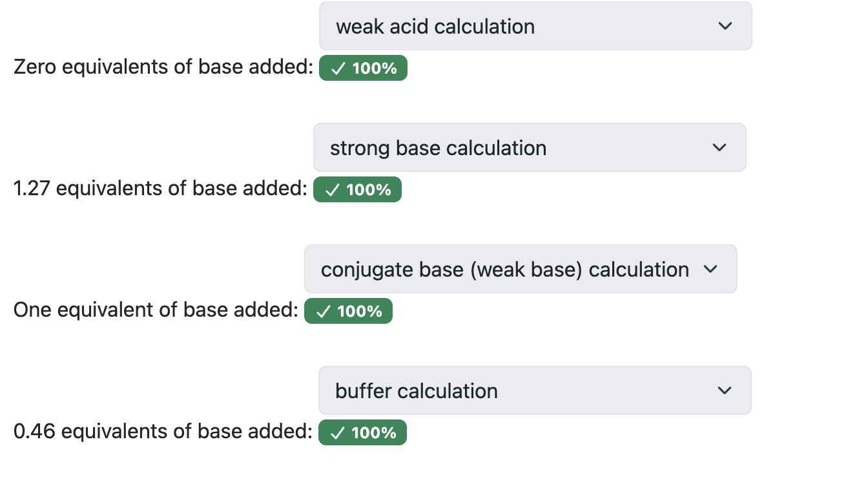The height and width of the screenshot is (477, 868).
Task: Click the 100% badge for 0.46 equivalents
Action: point(363,433)
